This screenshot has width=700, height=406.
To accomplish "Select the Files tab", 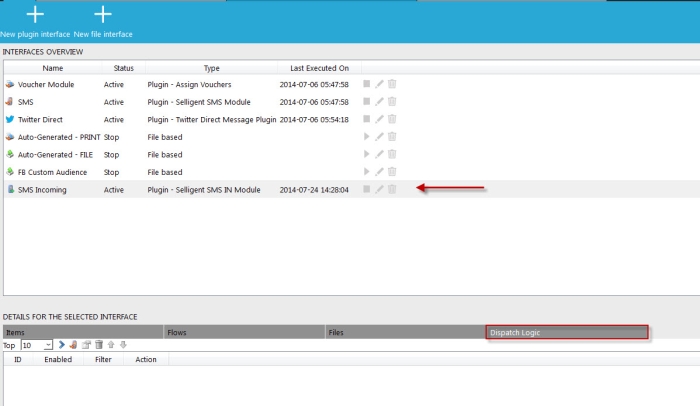I will pos(405,331).
